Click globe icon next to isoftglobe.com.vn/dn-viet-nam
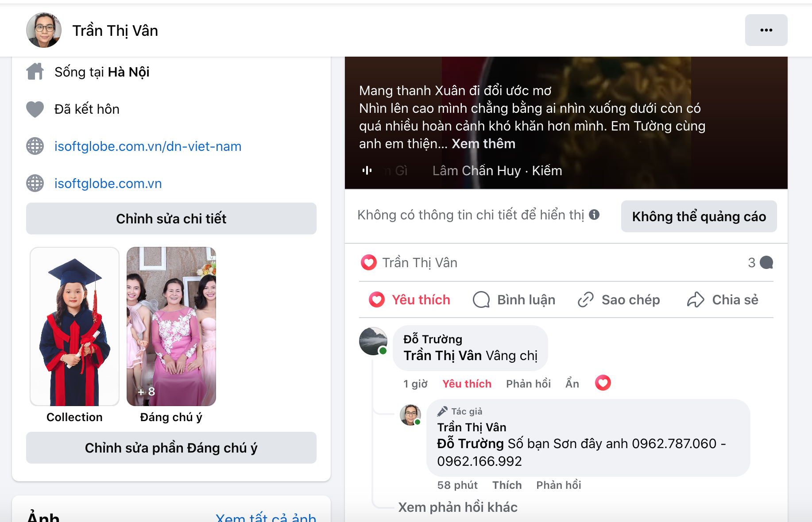 point(35,146)
